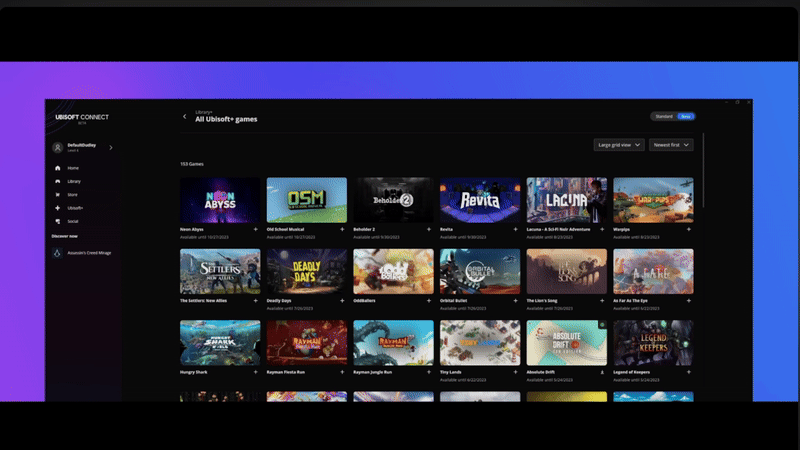The width and height of the screenshot is (800, 450).
Task: Open the Rayman Jungle Run thumbnail
Action: point(393,343)
